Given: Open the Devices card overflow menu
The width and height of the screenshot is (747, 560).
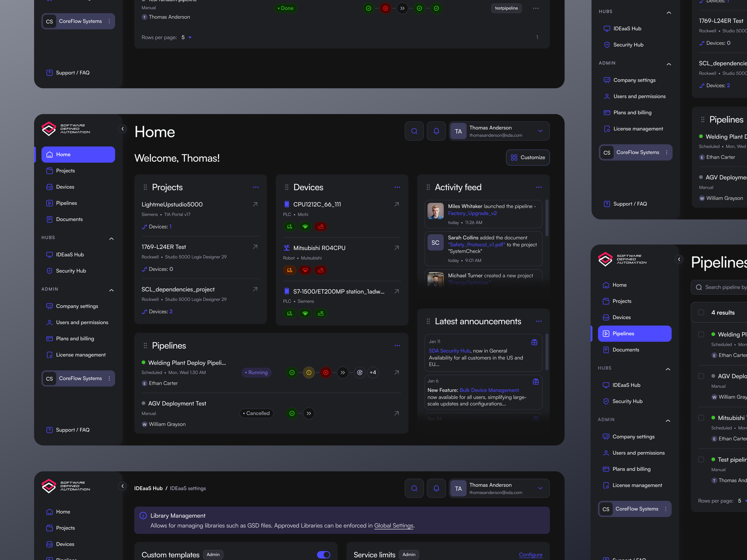Looking at the screenshot, I should [x=397, y=187].
